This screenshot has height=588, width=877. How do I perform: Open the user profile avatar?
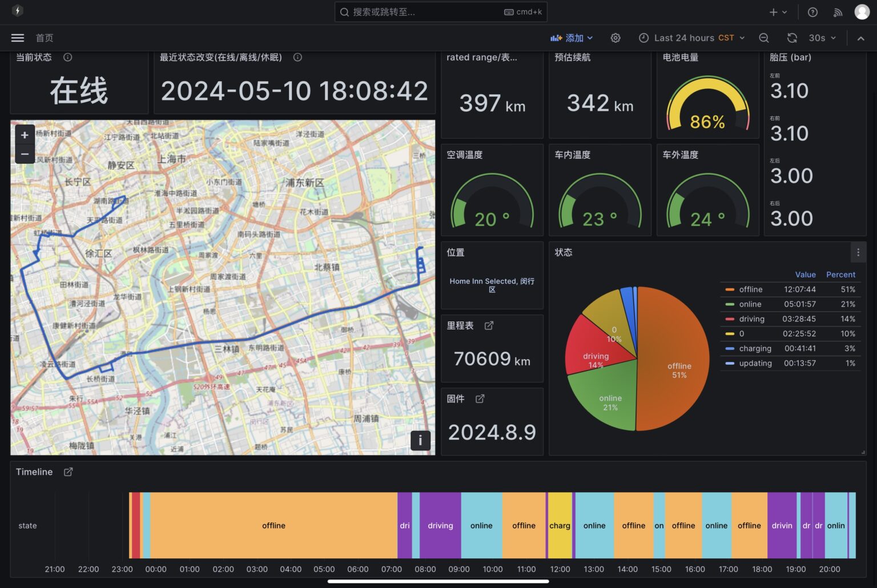(862, 12)
